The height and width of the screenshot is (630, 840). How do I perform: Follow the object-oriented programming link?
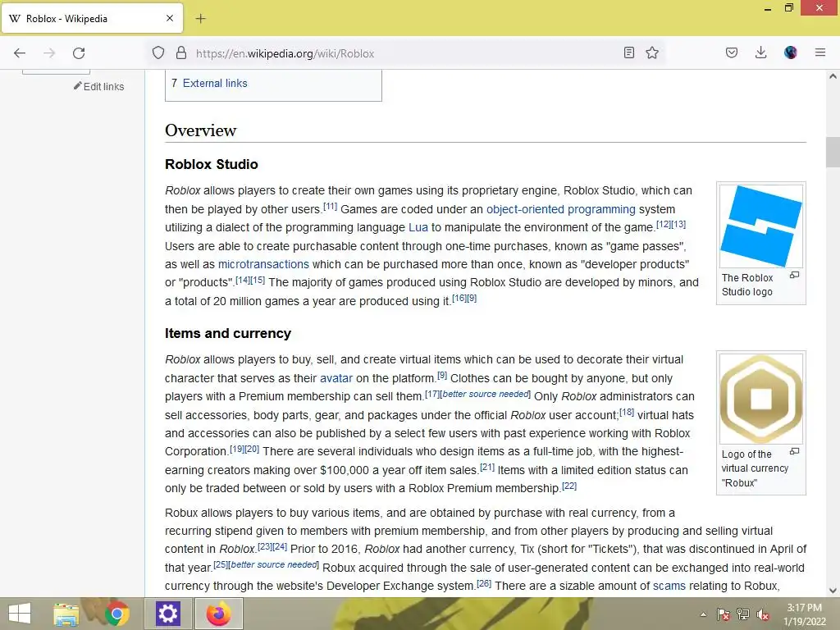point(560,209)
